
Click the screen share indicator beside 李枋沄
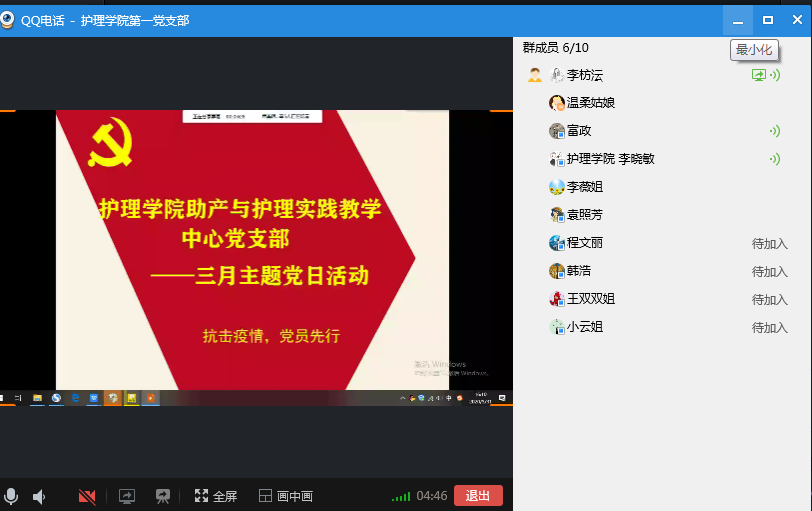[x=759, y=75]
